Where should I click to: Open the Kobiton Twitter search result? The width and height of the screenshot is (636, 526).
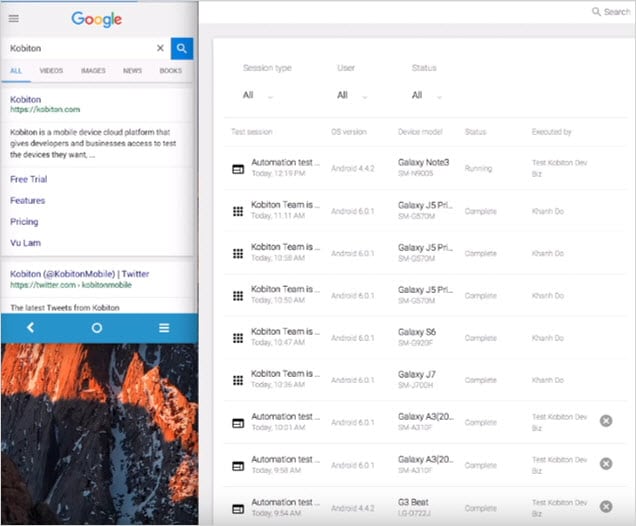point(79,273)
